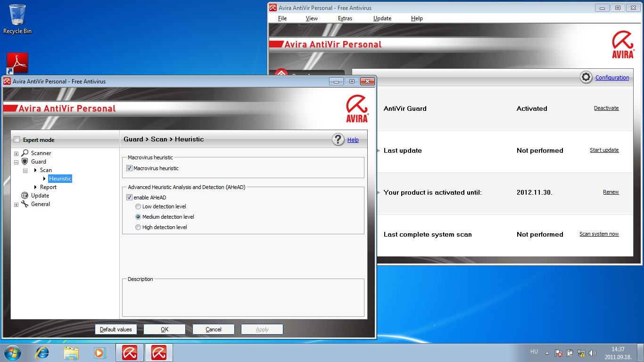Collapse the Guard tree node
Screen dimensions: 644x362
(x=16, y=162)
